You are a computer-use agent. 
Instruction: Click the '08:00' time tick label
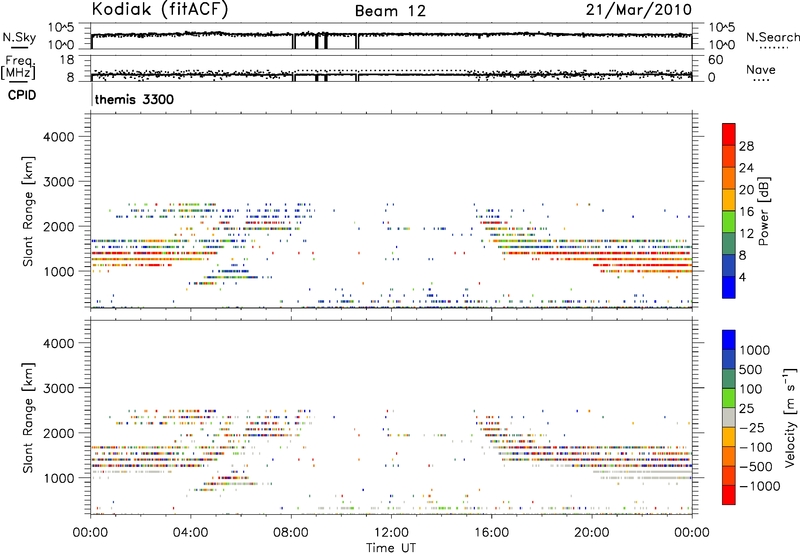(x=291, y=533)
